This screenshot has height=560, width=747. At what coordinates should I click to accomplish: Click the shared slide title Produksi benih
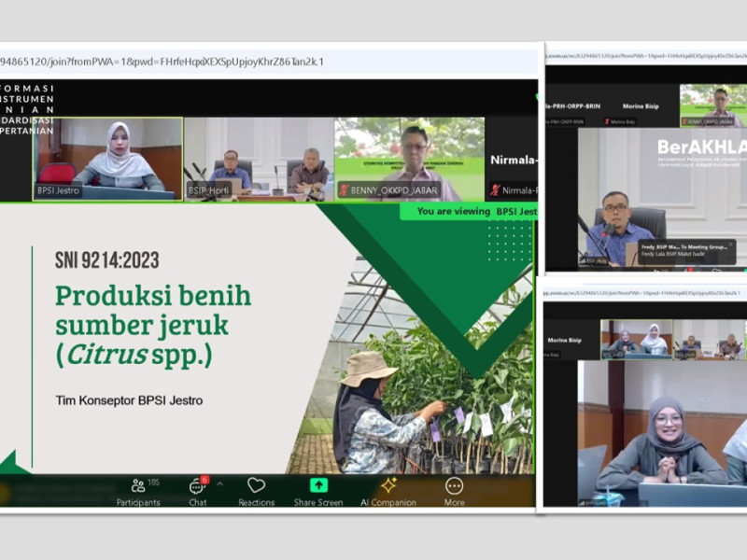point(152,296)
